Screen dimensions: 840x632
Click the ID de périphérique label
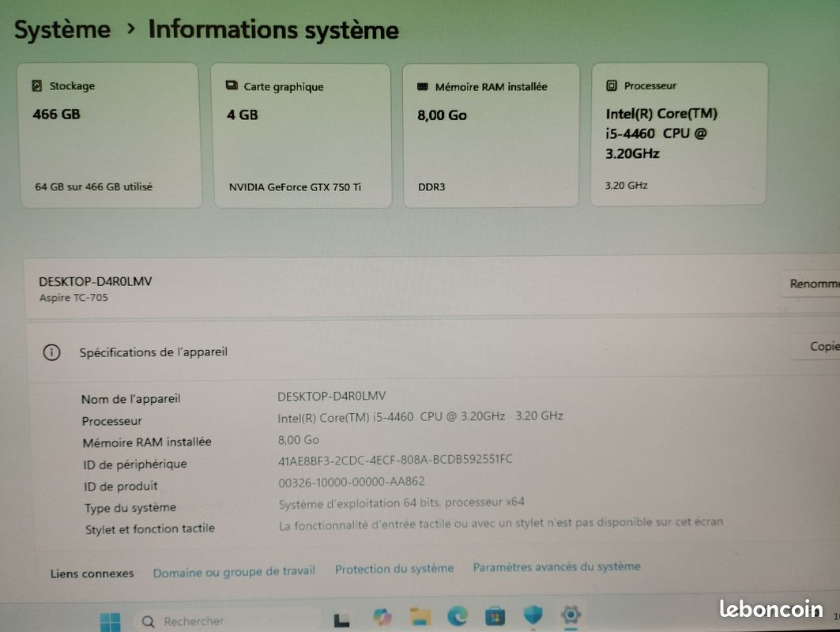point(135,465)
